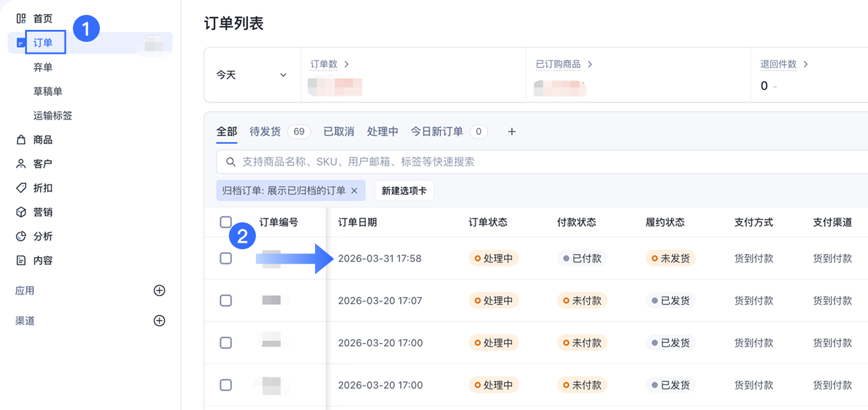Click the order search input field
868x410 pixels.
click(538, 162)
